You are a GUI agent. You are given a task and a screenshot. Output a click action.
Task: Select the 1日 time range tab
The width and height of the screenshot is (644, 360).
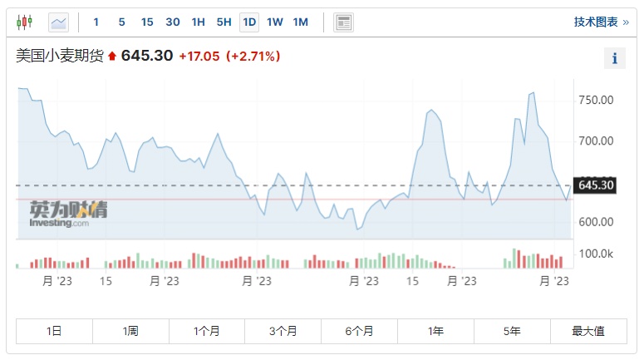click(x=54, y=331)
